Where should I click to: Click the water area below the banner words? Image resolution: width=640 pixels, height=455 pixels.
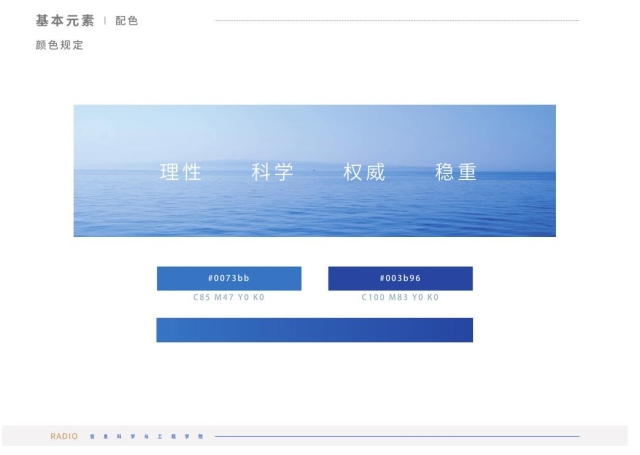pyautogui.click(x=314, y=215)
